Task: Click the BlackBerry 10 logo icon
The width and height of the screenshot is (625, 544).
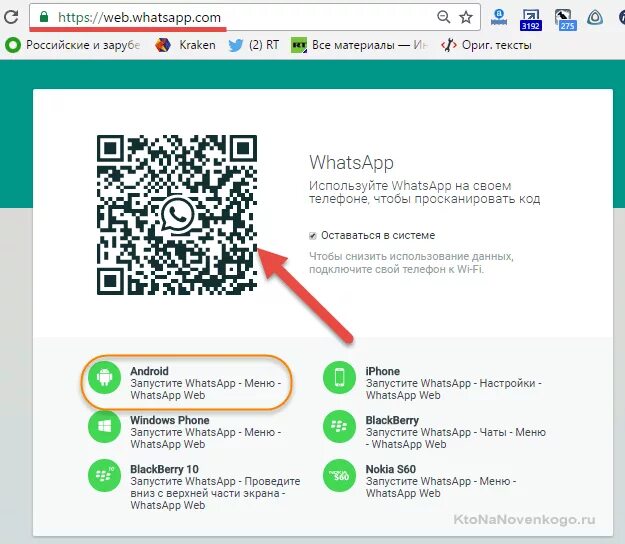Action: pyautogui.click(x=104, y=475)
